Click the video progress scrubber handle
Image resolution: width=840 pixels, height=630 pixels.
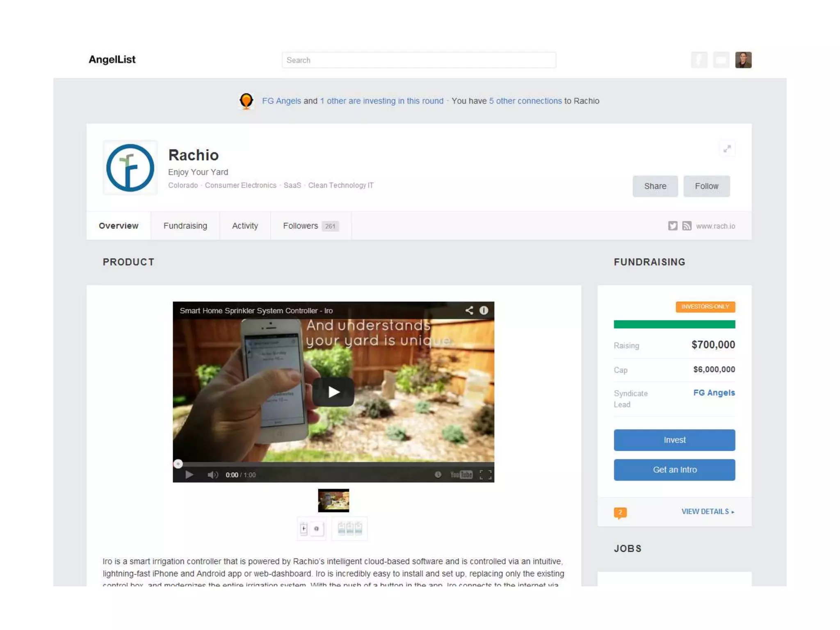[x=178, y=464]
